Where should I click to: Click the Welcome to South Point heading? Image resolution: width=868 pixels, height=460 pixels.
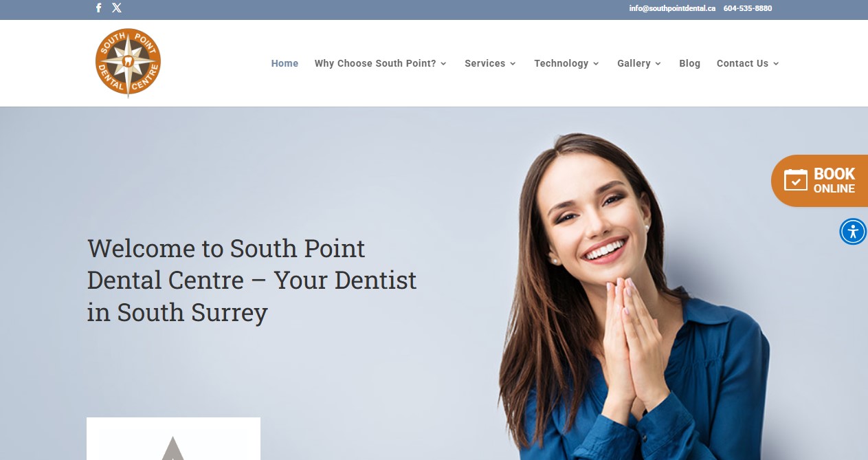(252, 280)
